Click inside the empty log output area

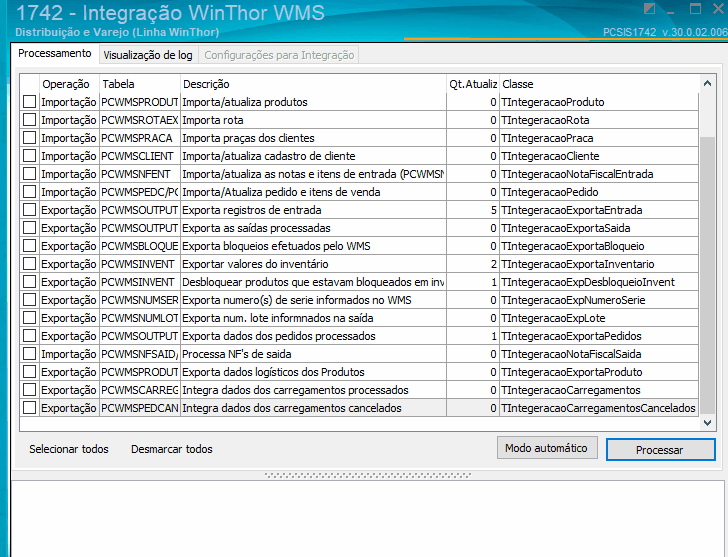(368, 519)
